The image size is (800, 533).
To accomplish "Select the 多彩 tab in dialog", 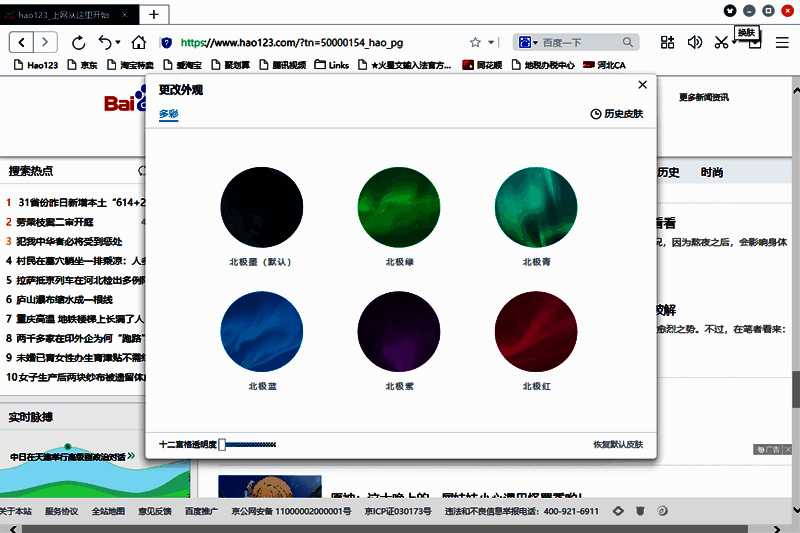I will [168, 114].
